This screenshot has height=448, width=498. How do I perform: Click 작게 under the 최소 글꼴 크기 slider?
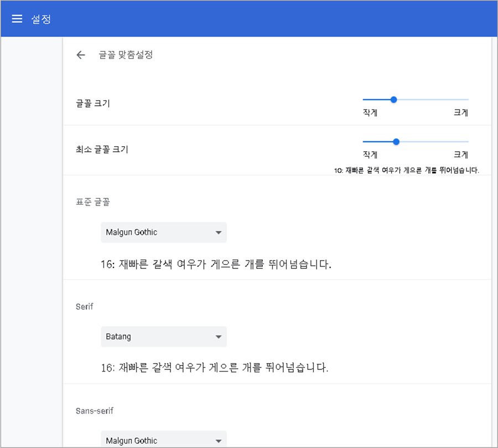point(370,155)
